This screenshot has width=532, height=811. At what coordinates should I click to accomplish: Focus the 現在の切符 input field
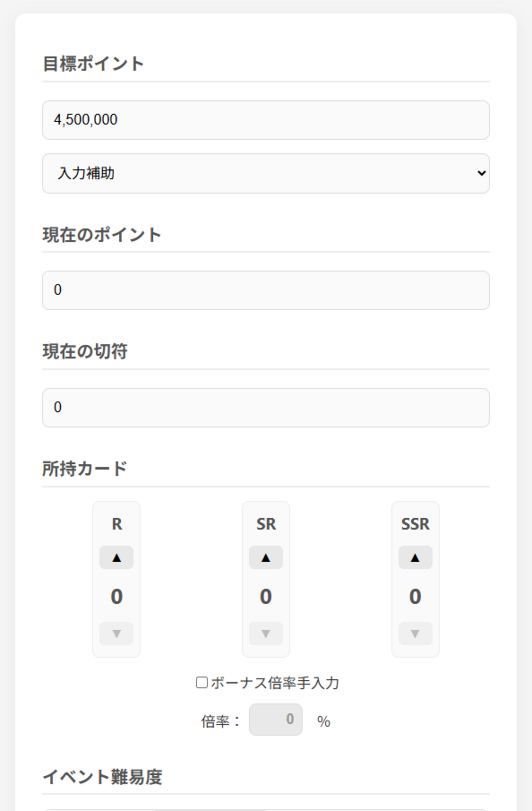266,408
